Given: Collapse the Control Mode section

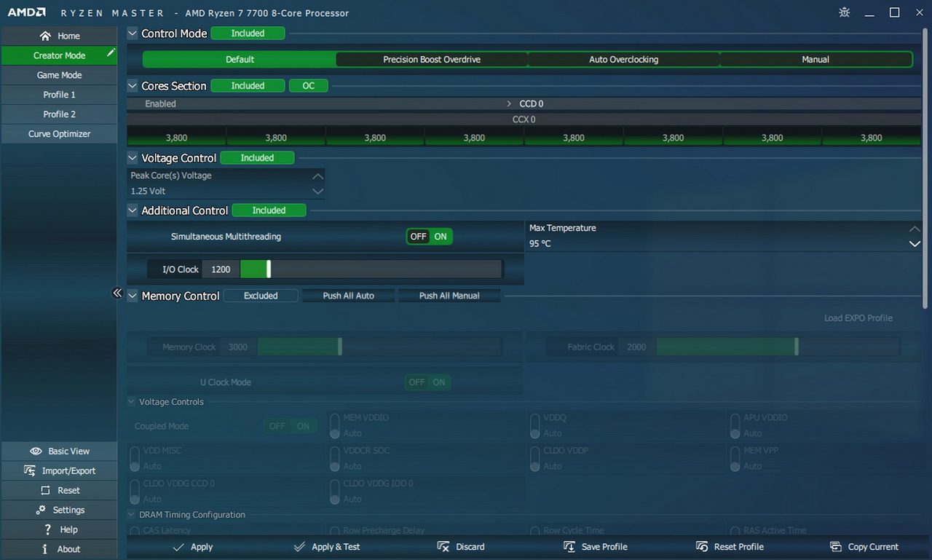Looking at the screenshot, I should pos(133,33).
